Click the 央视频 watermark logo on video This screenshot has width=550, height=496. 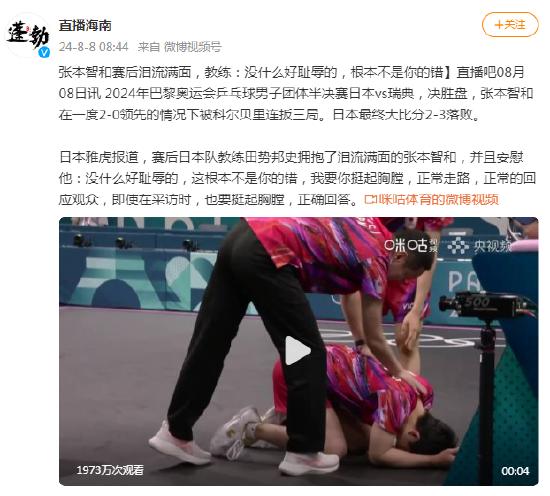[480, 246]
